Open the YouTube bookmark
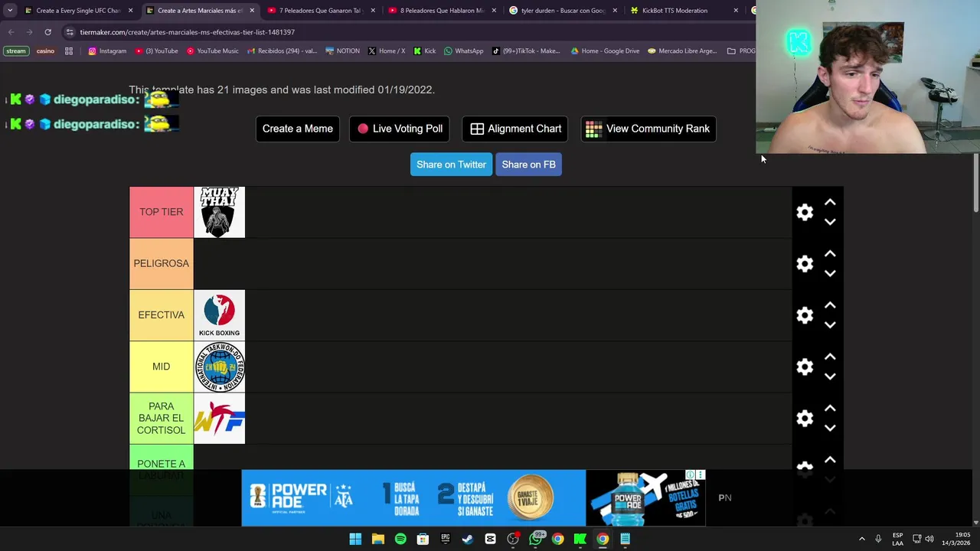This screenshot has width=980, height=551. tap(157, 51)
